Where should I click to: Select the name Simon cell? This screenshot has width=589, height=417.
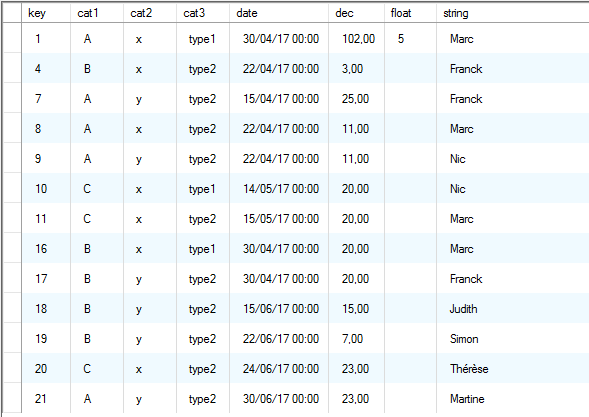click(513, 338)
